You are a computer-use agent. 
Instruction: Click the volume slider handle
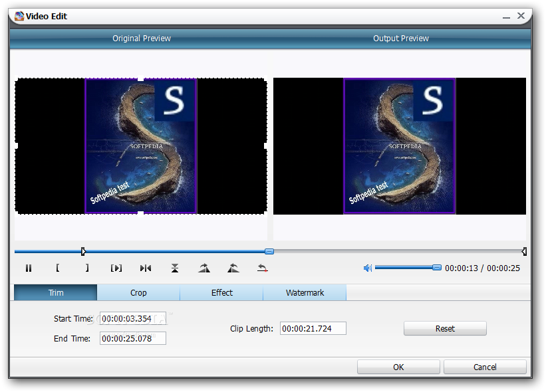[437, 268]
